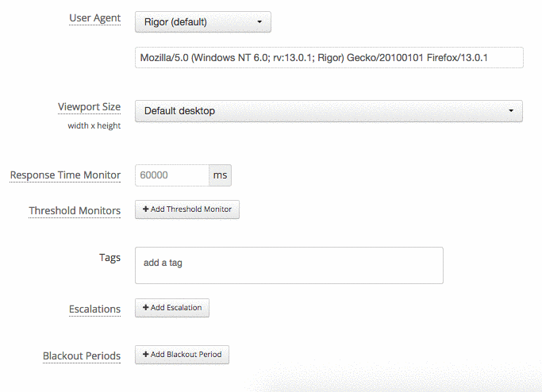Screen dimensions: 542x392
Task: Click the Add Escalation button
Action: [172, 308]
